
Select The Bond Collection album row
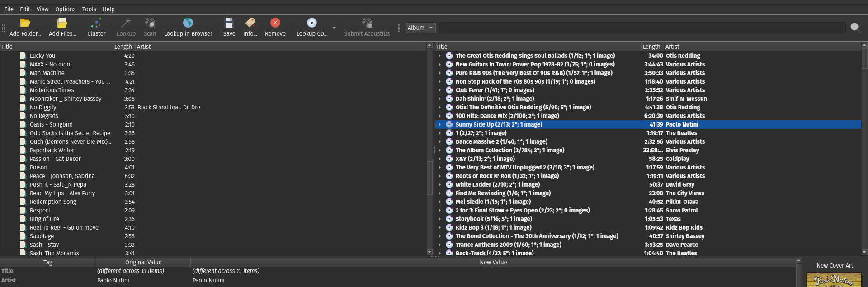tap(648, 236)
